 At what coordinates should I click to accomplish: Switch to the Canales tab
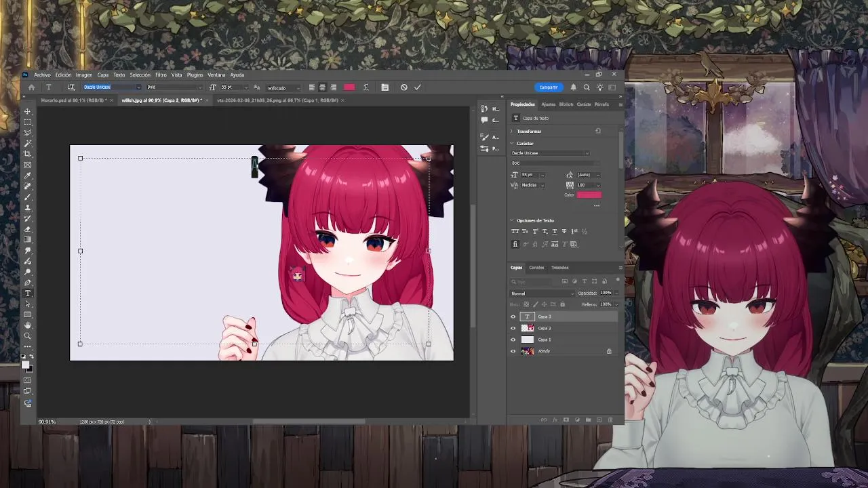click(536, 268)
